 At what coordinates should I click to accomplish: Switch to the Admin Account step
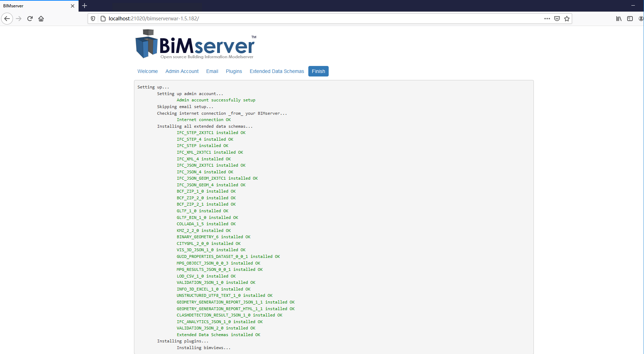pyautogui.click(x=182, y=71)
